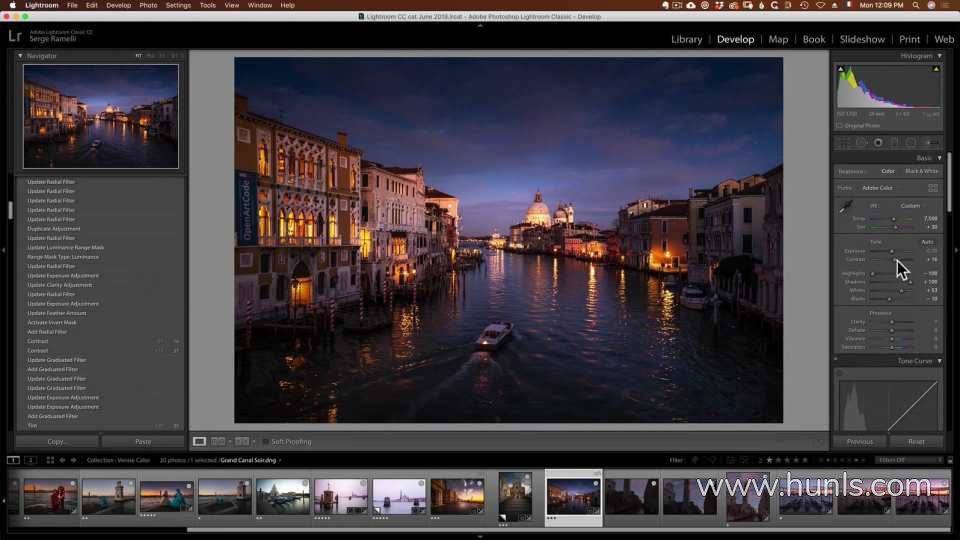Open the profile browser grid icon
960x540 pixels.
click(x=933, y=188)
